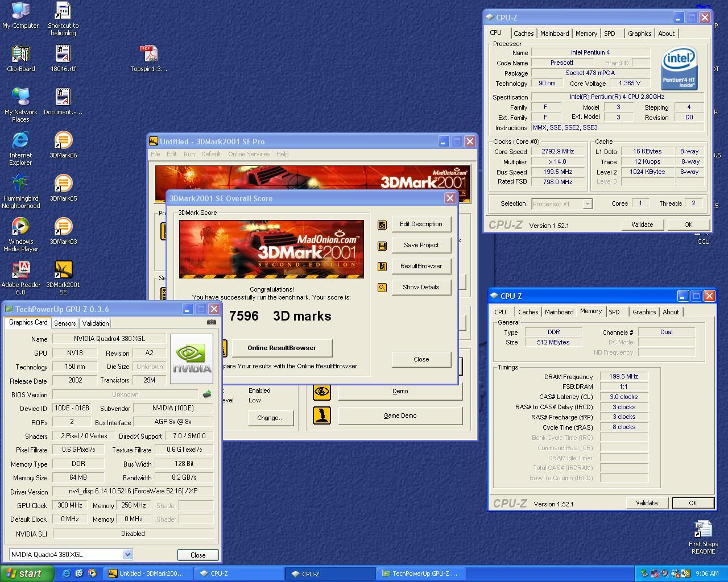The image size is (728, 582).
Task: Click the Edit Description icon
Action: pos(382,225)
